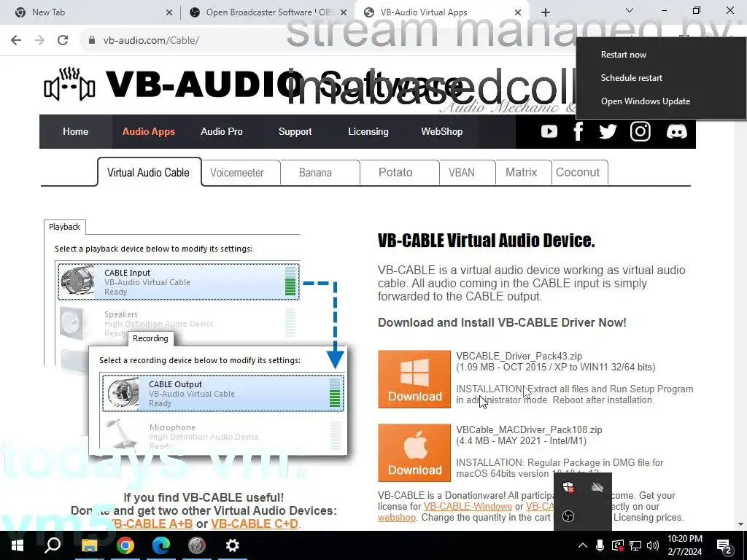The height and width of the screenshot is (560, 747).
Task: Click the OBS icon in tray overflow
Action: coord(568,516)
